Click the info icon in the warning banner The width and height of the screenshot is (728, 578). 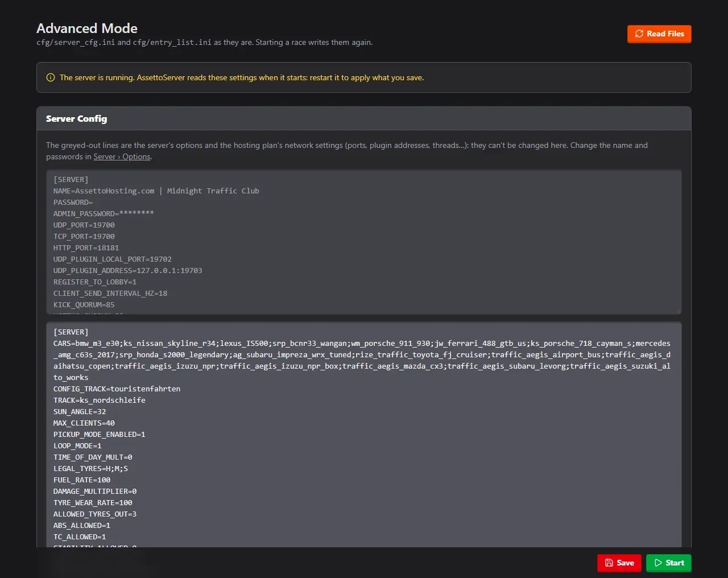tap(51, 77)
